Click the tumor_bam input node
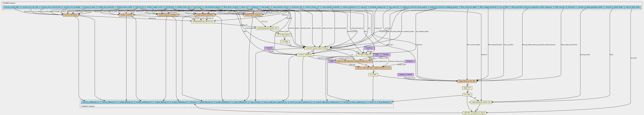The height and width of the screenshot is (115, 644). click(x=197, y=7)
